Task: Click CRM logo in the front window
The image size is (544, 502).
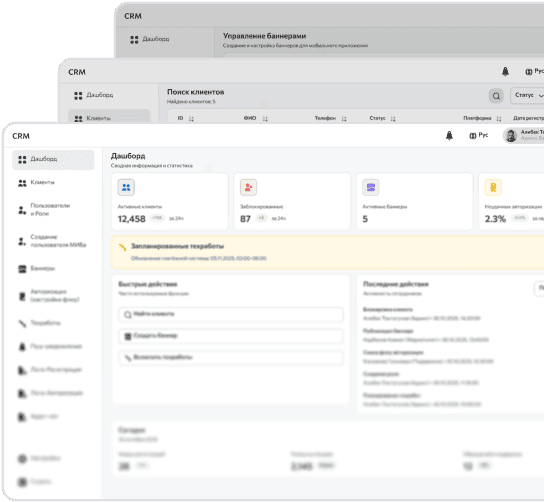Action: coord(21,136)
